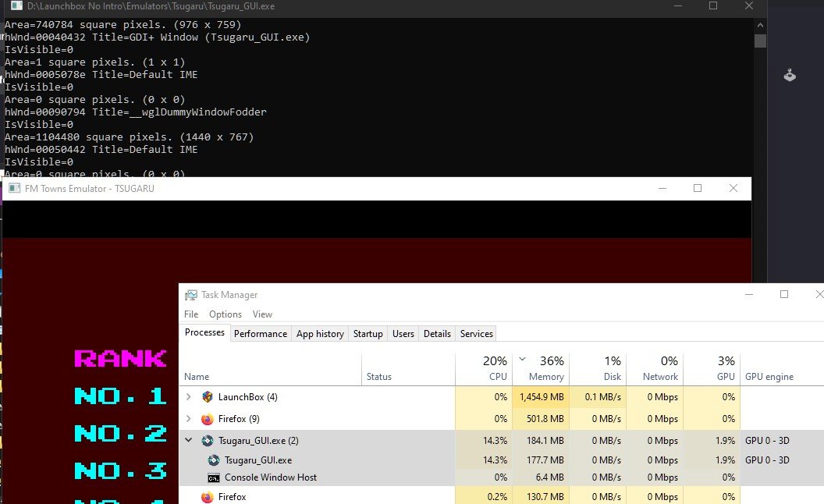Switch to the Performance tab
The height and width of the screenshot is (504, 824).
(x=261, y=334)
